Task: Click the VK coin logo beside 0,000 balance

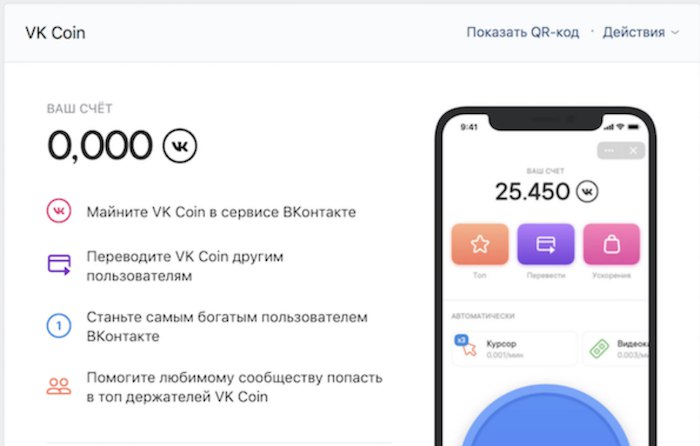Action: pyautogui.click(x=179, y=146)
